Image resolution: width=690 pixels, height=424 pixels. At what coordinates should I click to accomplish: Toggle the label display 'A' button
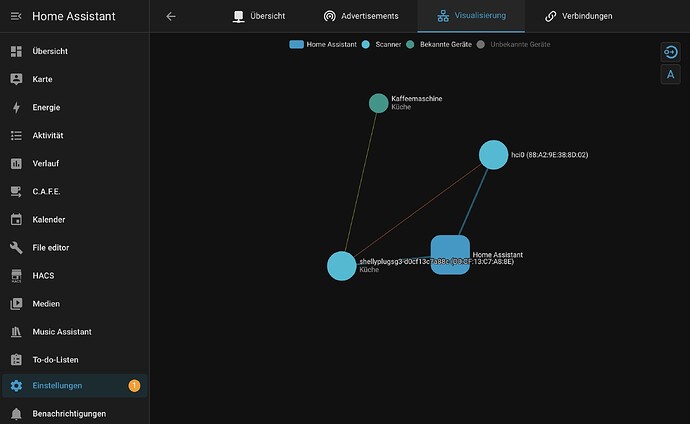[x=671, y=74]
